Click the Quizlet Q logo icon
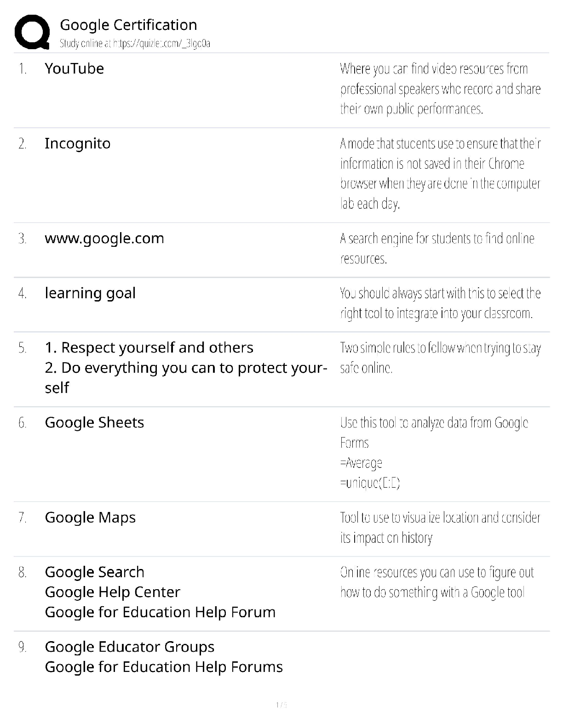 [x=32, y=32]
